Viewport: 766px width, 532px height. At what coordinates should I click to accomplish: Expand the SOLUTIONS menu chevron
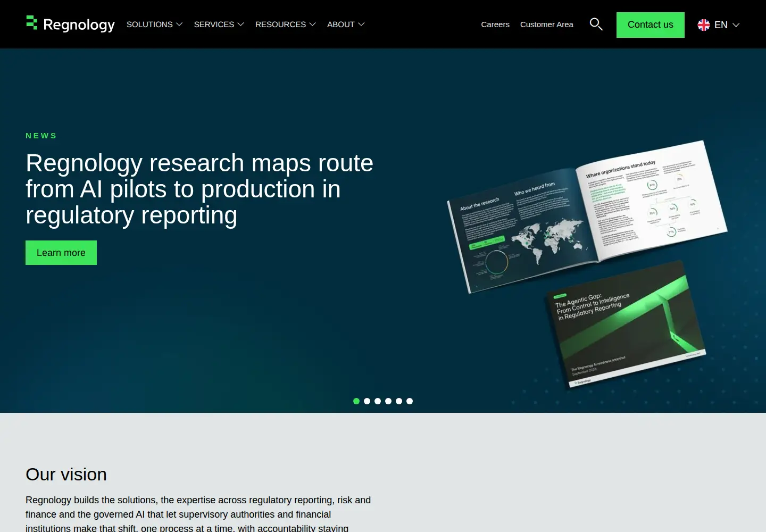coord(179,24)
